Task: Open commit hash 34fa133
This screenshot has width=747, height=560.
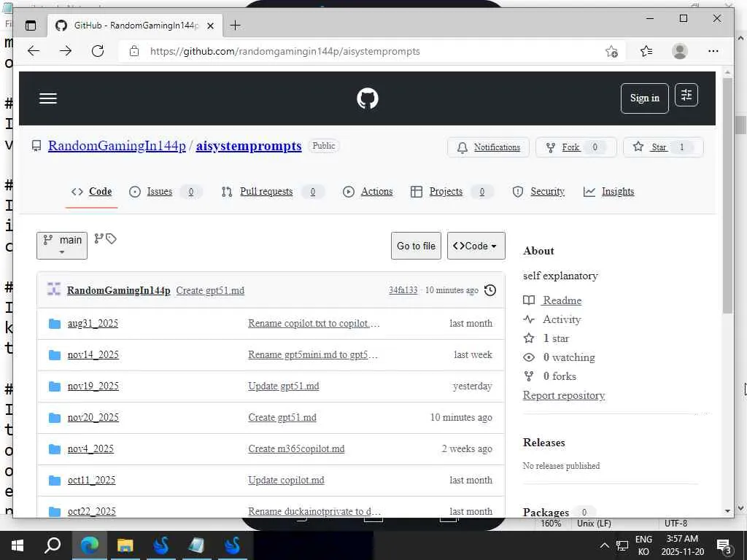Action: 403,290
